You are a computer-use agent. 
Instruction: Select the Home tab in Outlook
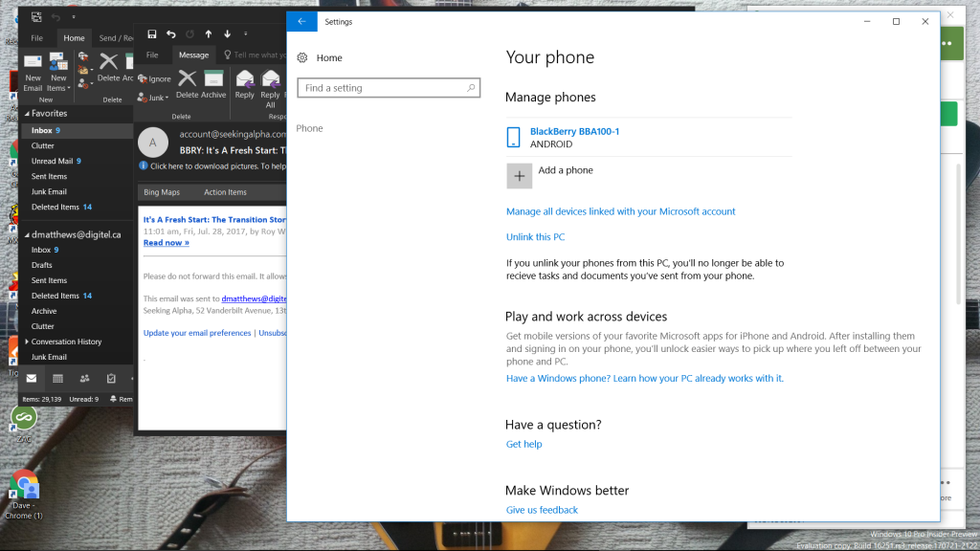pyautogui.click(x=74, y=38)
